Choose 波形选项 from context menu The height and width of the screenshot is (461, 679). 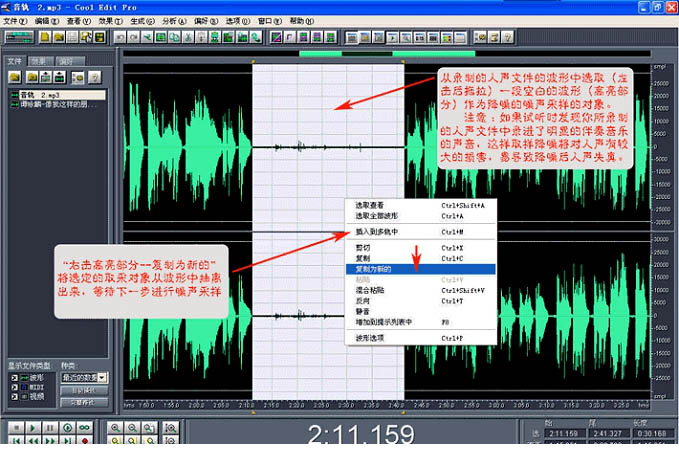click(x=420, y=338)
